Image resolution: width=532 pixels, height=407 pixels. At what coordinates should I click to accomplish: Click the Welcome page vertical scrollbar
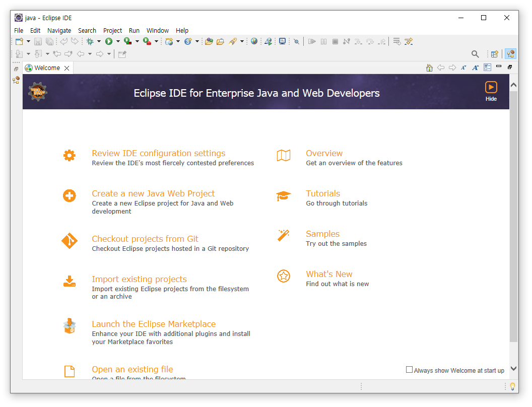point(514,217)
